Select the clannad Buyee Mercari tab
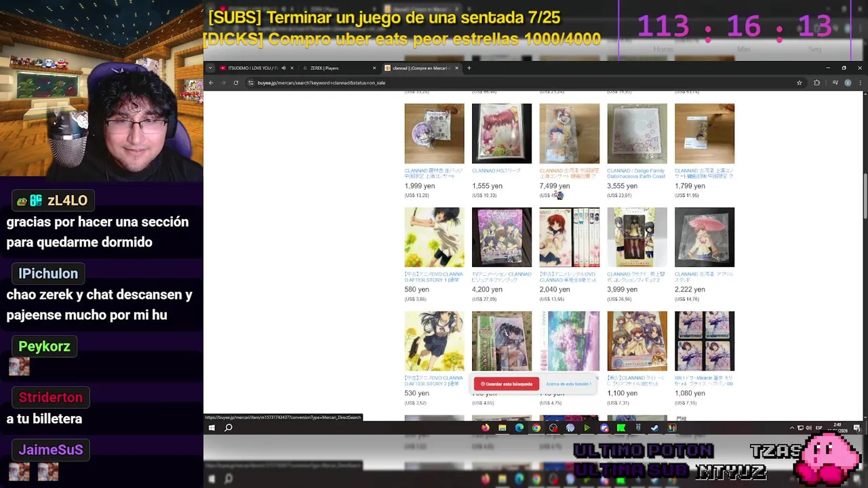Viewport: 868px width, 488px height. [x=420, y=68]
